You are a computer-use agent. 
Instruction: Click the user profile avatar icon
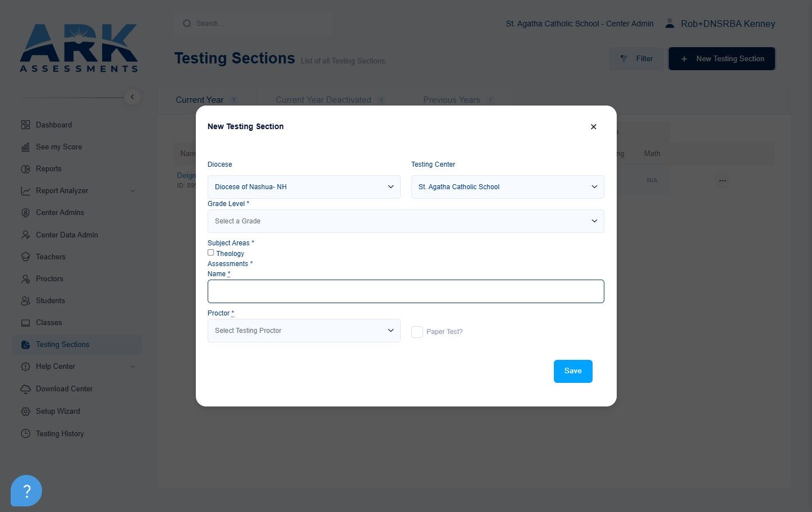(669, 24)
